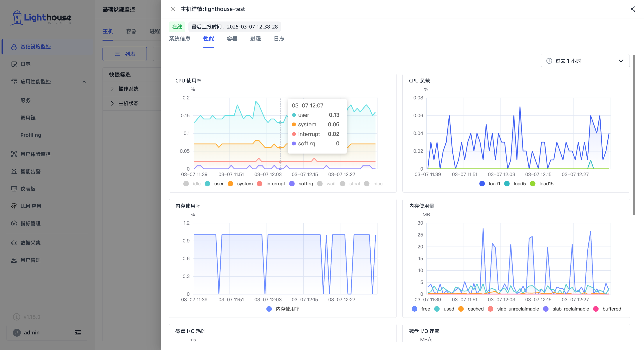Open 智能告警 alert icon in sidebar
This screenshot has width=644, height=350.
click(14, 171)
